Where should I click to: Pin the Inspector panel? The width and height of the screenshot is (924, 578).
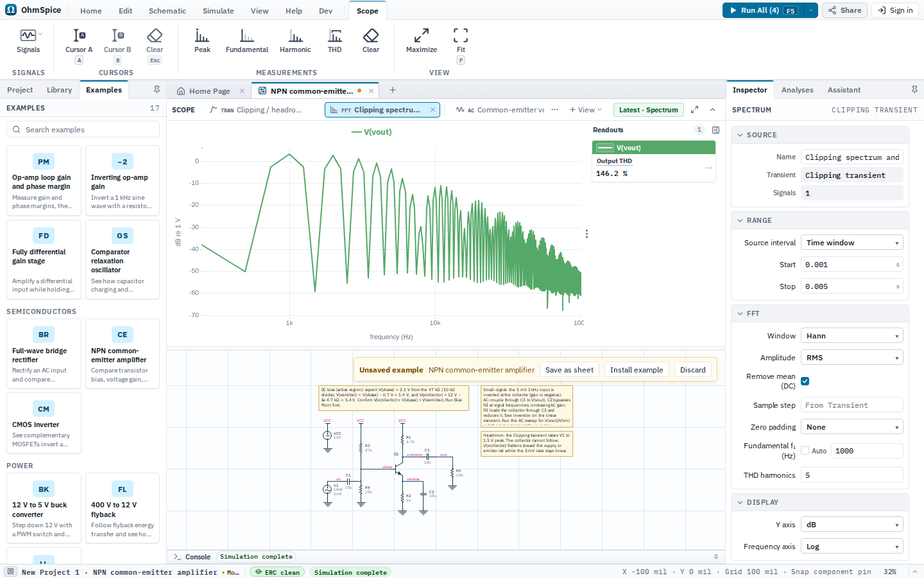pyautogui.click(x=914, y=90)
